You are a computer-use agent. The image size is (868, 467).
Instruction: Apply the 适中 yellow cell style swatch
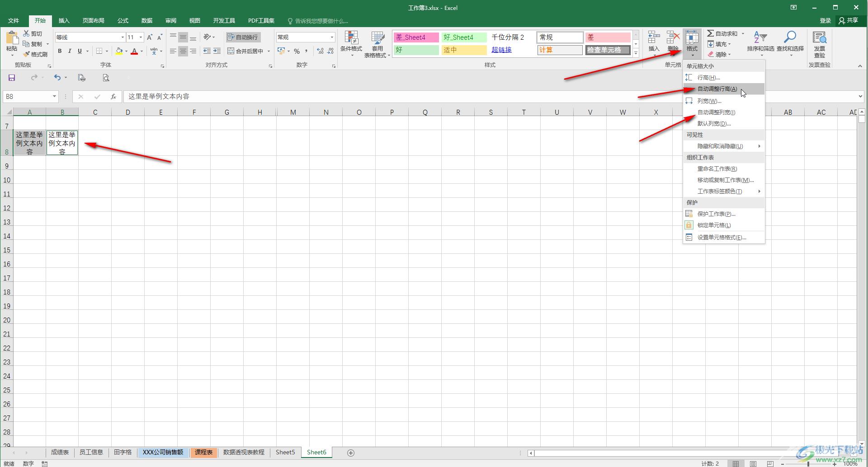coord(463,50)
